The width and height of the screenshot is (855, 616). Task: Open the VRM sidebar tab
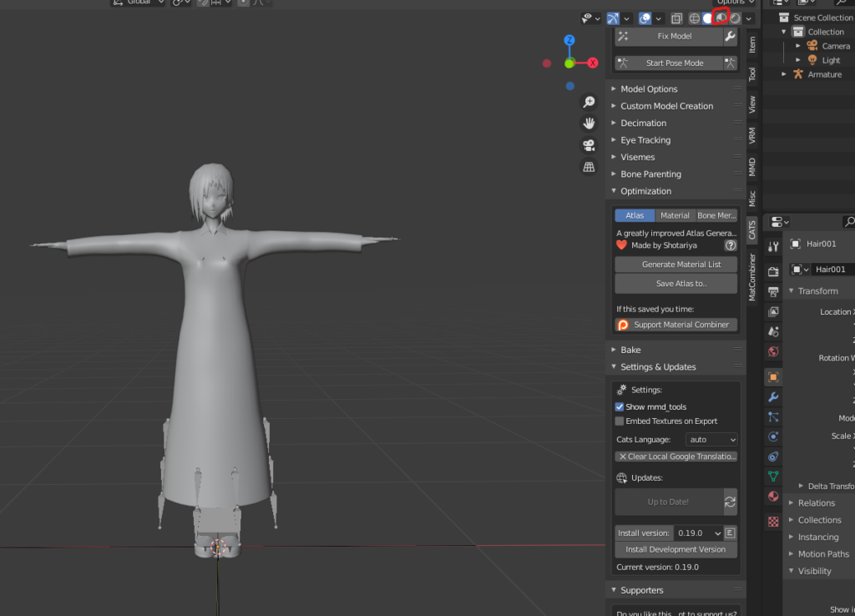(752, 135)
